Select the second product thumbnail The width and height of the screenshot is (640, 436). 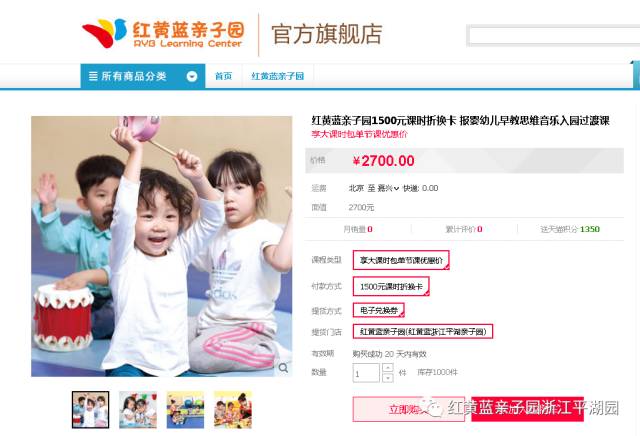pos(138,409)
